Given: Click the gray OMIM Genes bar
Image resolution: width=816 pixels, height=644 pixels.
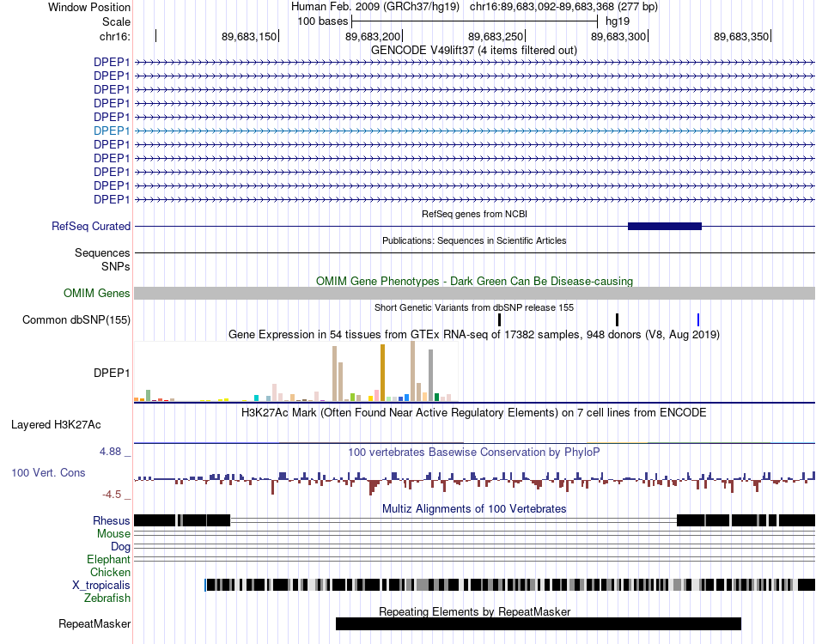Looking at the screenshot, I should tap(474, 294).
